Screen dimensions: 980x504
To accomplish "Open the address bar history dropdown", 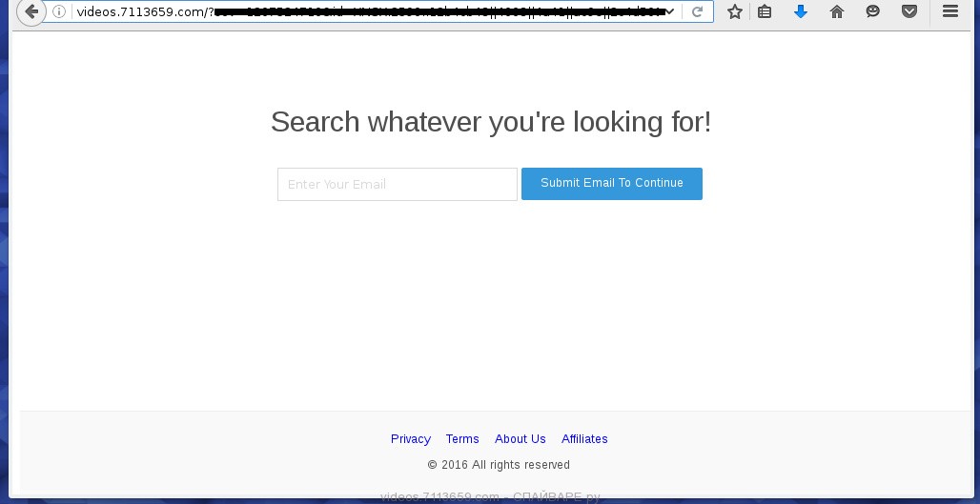I will (x=671, y=12).
